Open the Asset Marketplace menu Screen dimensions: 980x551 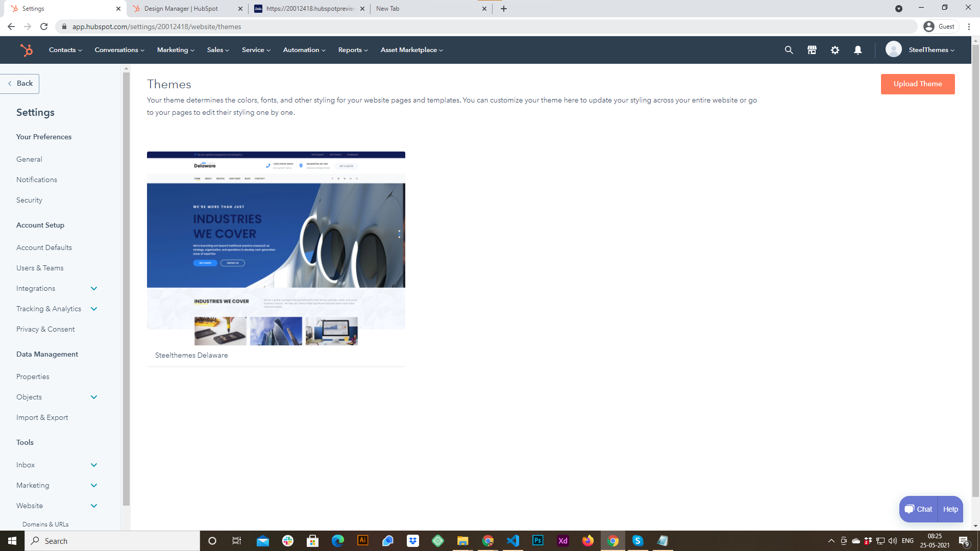click(411, 50)
